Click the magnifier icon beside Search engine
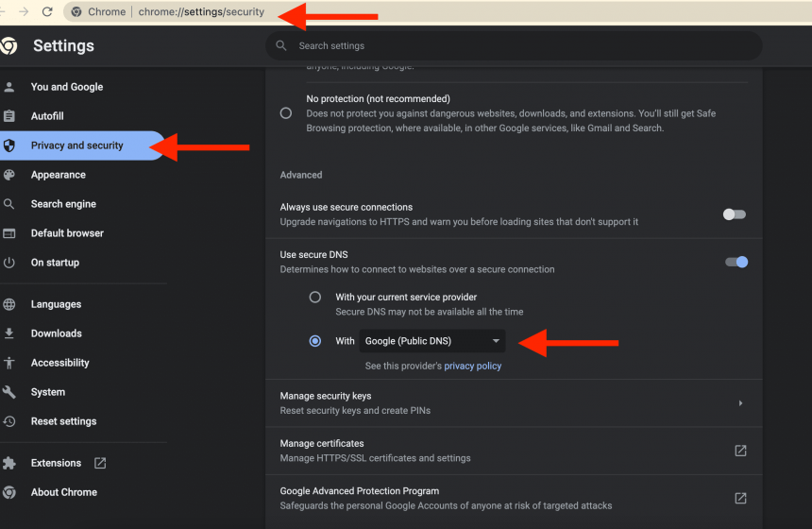The height and width of the screenshot is (529, 812). coord(8,204)
